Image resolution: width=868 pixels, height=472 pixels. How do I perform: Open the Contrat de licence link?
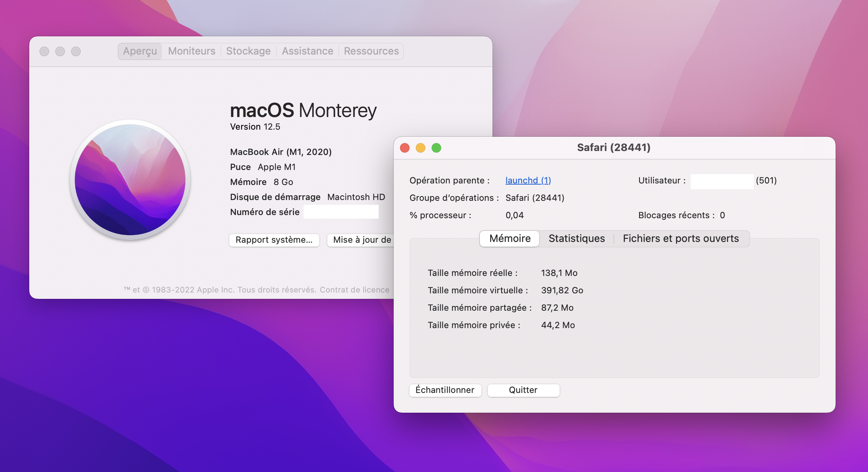click(354, 290)
